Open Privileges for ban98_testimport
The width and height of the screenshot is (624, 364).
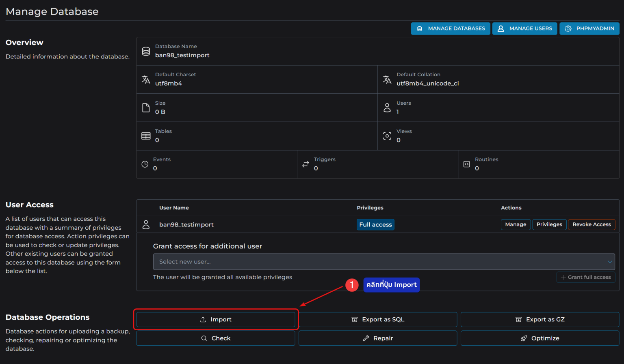(549, 224)
